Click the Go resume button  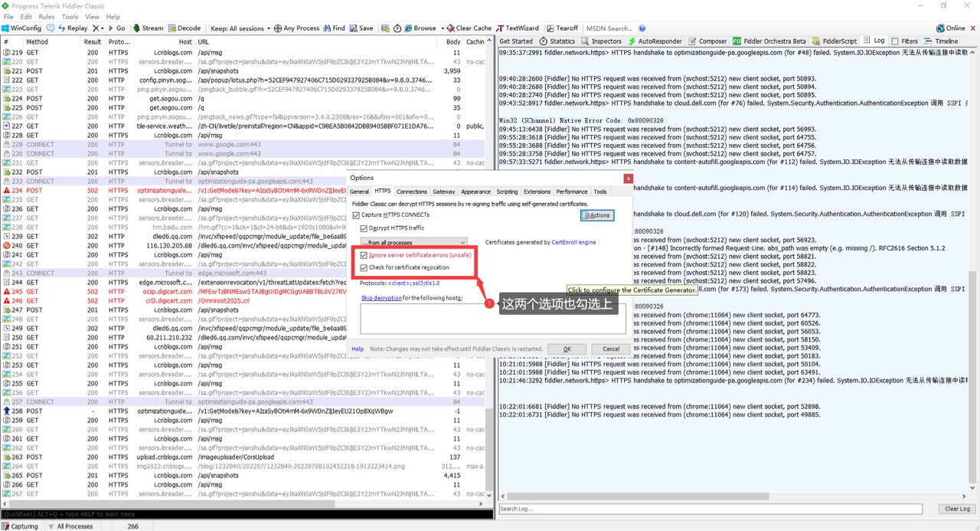116,28
